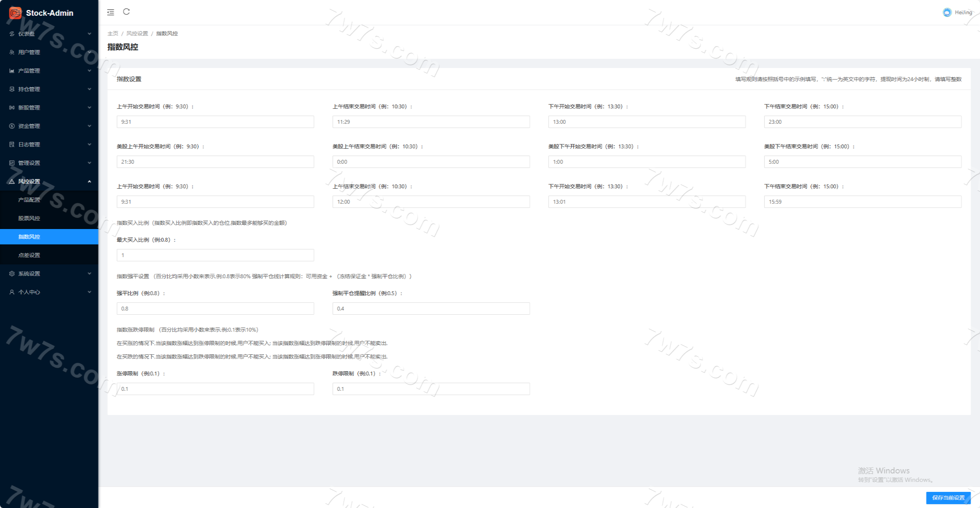Click the 保存当前设置 button
The image size is (980, 508).
948,498
